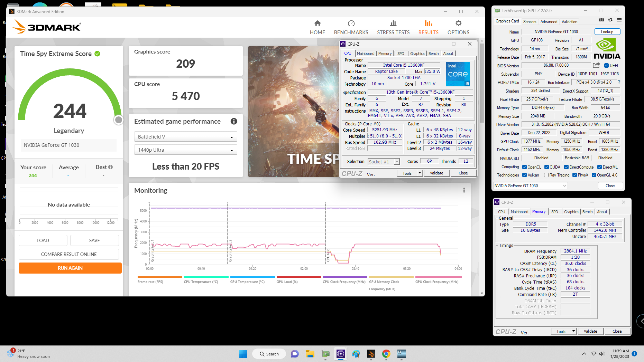The width and height of the screenshot is (644, 362).
Task: Click the 3DMark vertical scrollbar down arrow
Action: click(x=482, y=293)
